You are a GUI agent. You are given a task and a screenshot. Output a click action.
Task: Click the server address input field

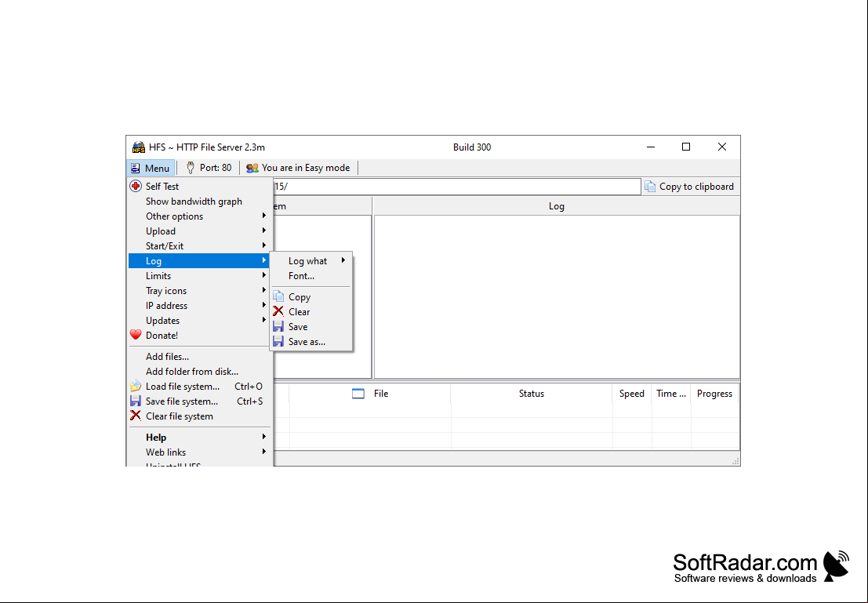click(456, 187)
